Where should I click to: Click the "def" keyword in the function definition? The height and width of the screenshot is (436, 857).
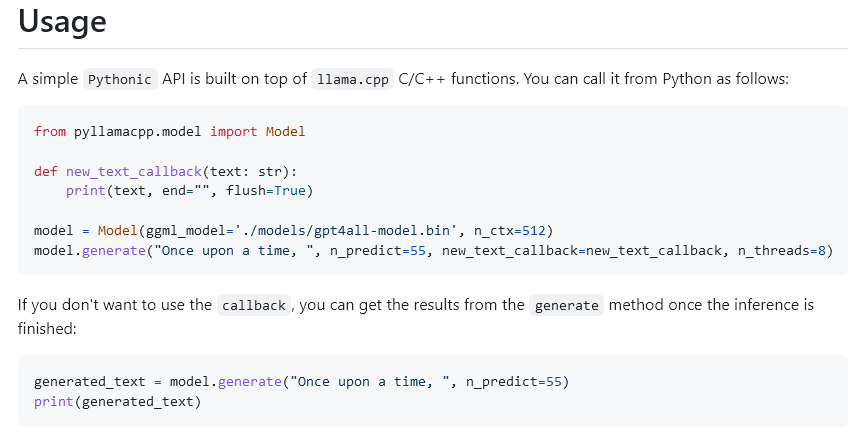tap(46, 171)
